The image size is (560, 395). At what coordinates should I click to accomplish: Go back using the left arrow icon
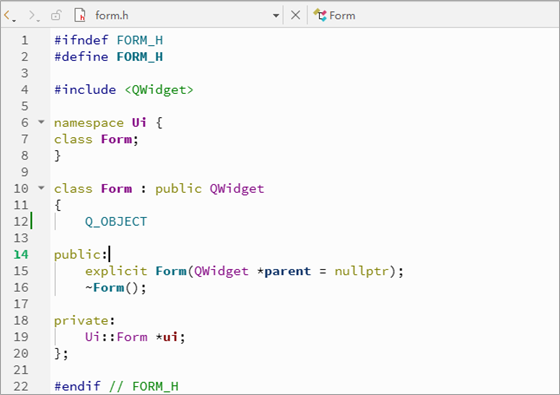click(x=8, y=15)
